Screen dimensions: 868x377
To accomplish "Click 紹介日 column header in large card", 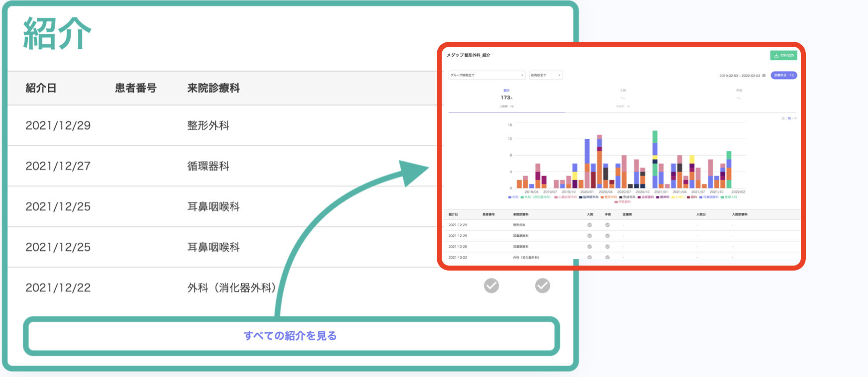I will (41, 88).
